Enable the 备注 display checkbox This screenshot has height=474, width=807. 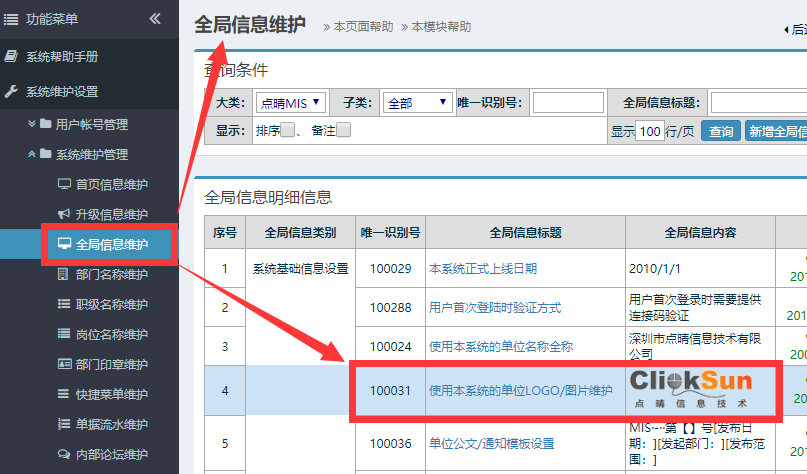tap(344, 130)
